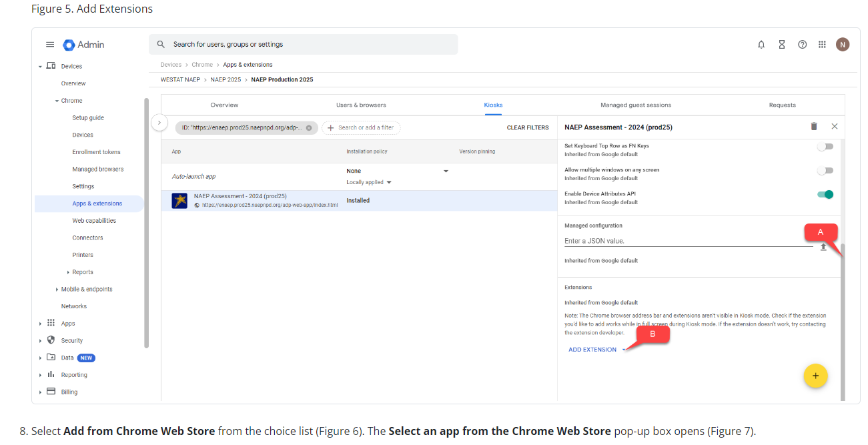Delete the app with trash icon
This screenshot has height=445, width=868.
coord(814,126)
